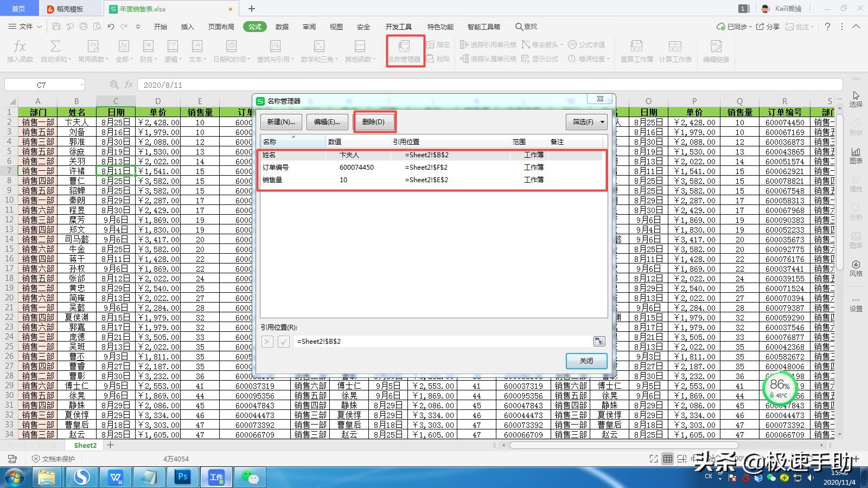Image resolution: width=868 pixels, height=488 pixels.
Task: Open the Name Manager (名称管理器) tool
Action: click(x=404, y=50)
